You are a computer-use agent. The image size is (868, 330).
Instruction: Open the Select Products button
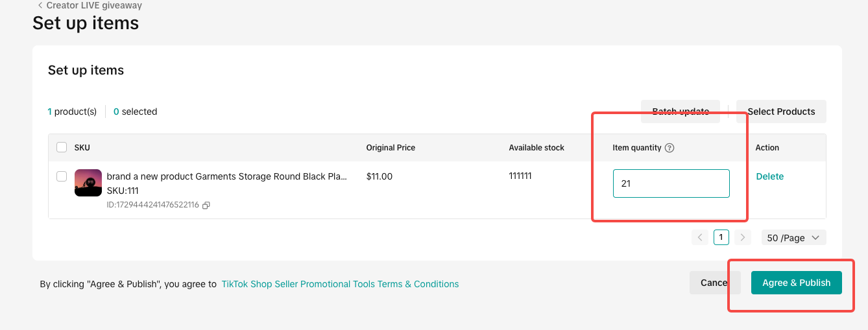pos(781,112)
